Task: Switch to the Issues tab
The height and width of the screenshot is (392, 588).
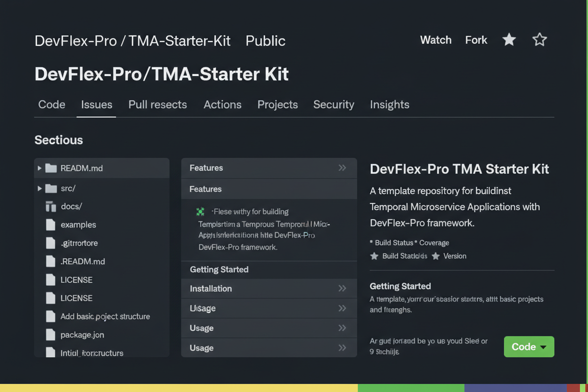Action: point(96,105)
